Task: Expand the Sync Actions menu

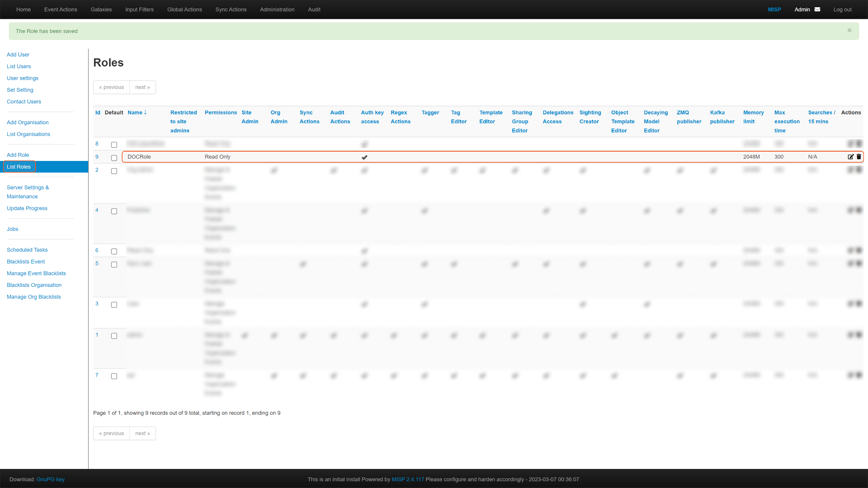Action: 231,9
